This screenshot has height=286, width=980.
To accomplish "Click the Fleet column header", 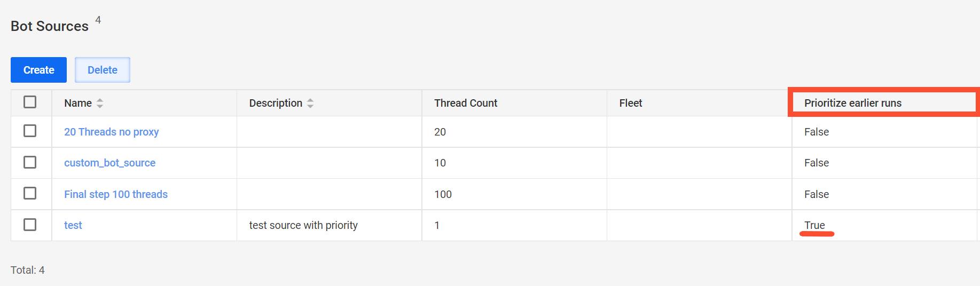I will pos(631,103).
